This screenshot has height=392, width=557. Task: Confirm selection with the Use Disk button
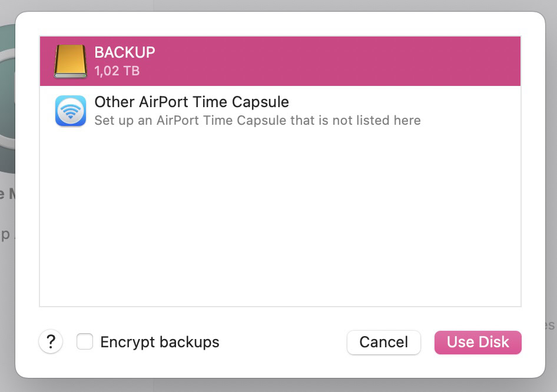tap(478, 342)
